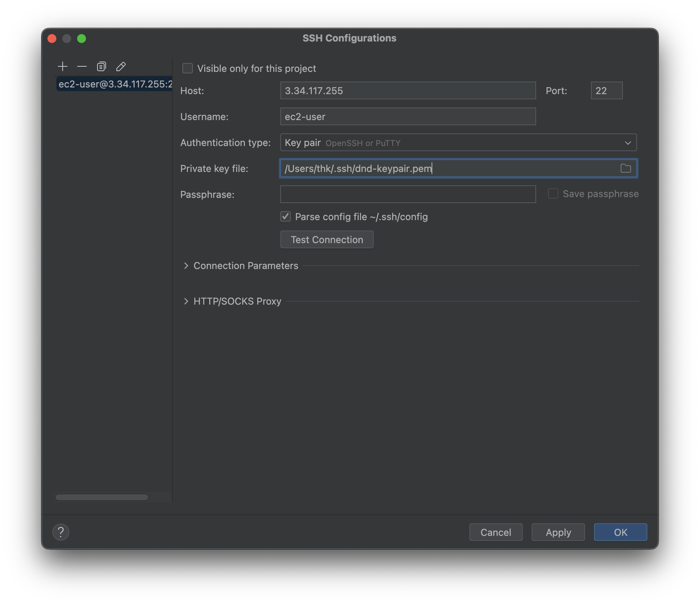Click the Apply button
This screenshot has height=604, width=700.
pos(558,532)
